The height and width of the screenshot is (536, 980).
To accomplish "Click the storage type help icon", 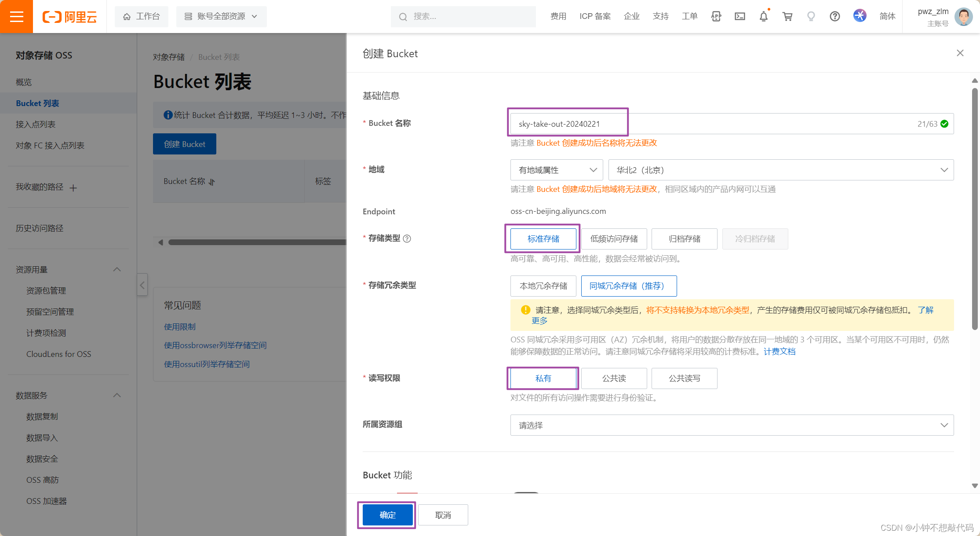I will (407, 239).
